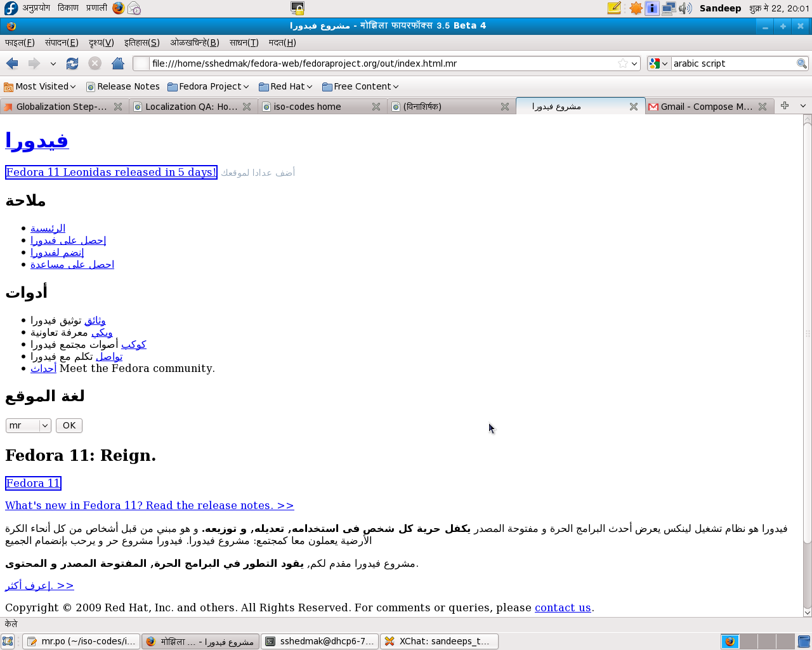Open the site language mr dropdown
The image size is (812, 650).
(28, 425)
